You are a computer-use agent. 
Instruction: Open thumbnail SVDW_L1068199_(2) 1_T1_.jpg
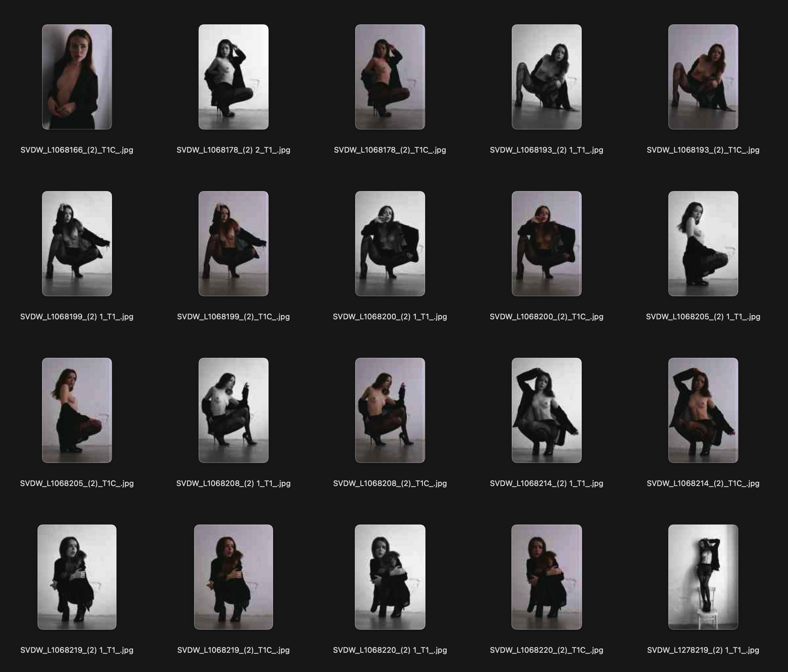pos(77,243)
